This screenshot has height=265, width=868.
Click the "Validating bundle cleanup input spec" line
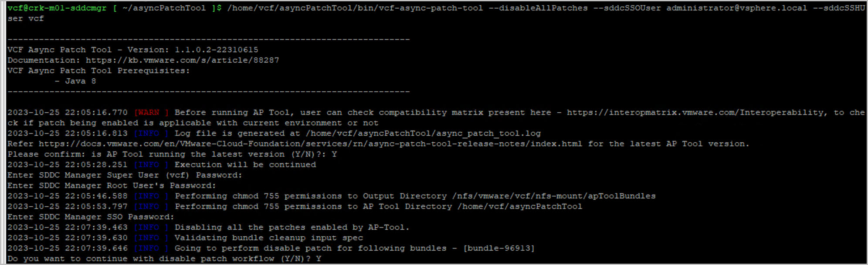pos(268,238)
